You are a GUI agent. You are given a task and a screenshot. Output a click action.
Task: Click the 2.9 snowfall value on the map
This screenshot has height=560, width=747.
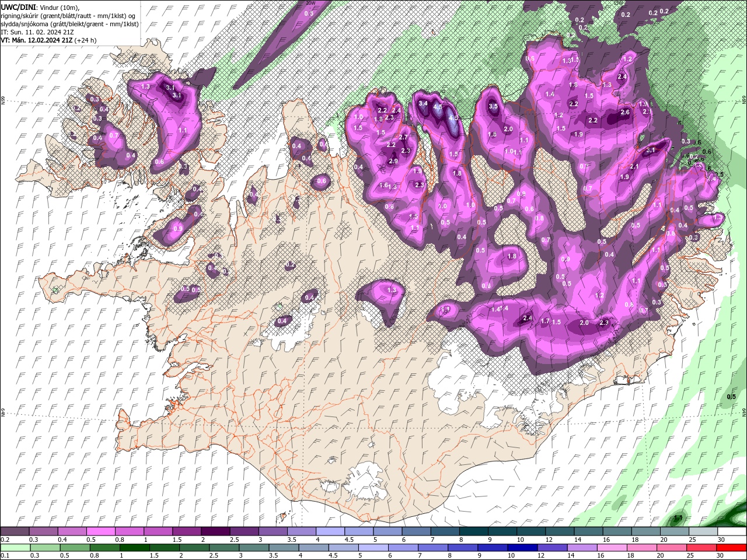coord(393,162)
